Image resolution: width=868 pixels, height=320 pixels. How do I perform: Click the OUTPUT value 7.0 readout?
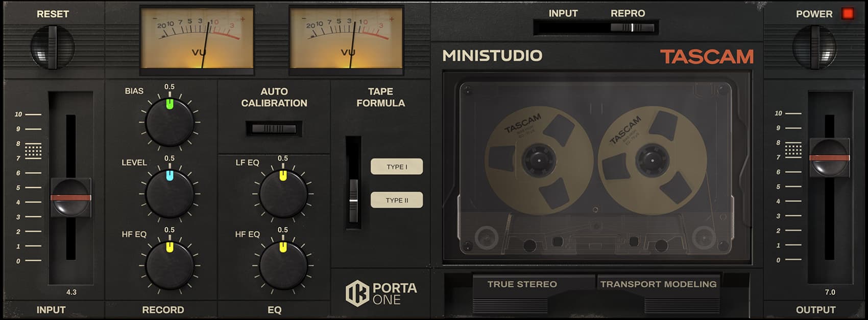tap(830, 292)
